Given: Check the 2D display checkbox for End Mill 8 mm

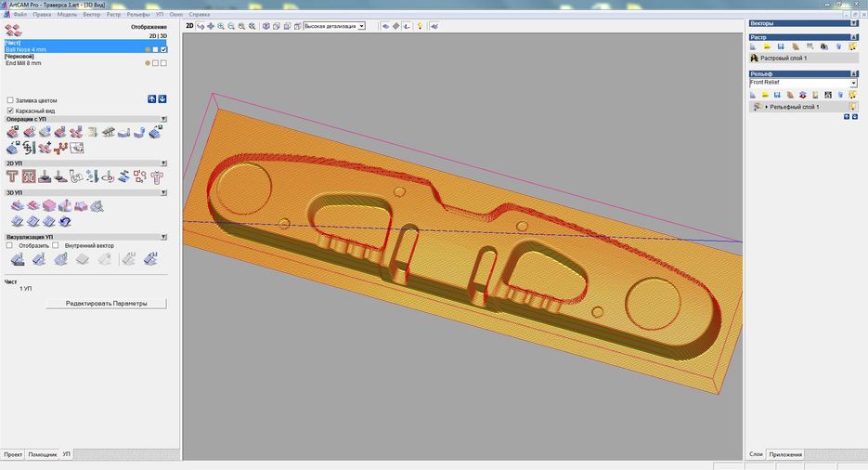Looking at the screenshot, I should [156, 63].
